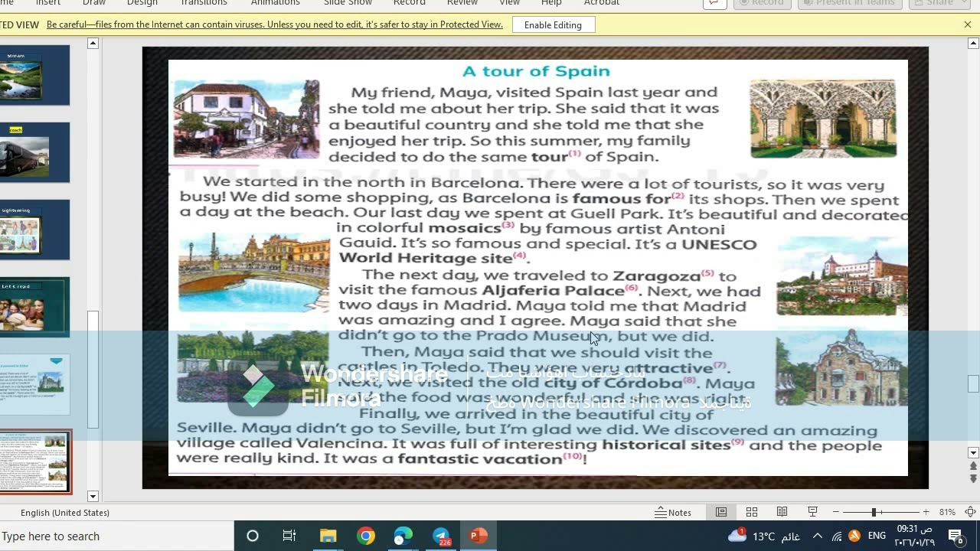
Task: Open the Record ribbon tab
Action: (x=410, y=2)
